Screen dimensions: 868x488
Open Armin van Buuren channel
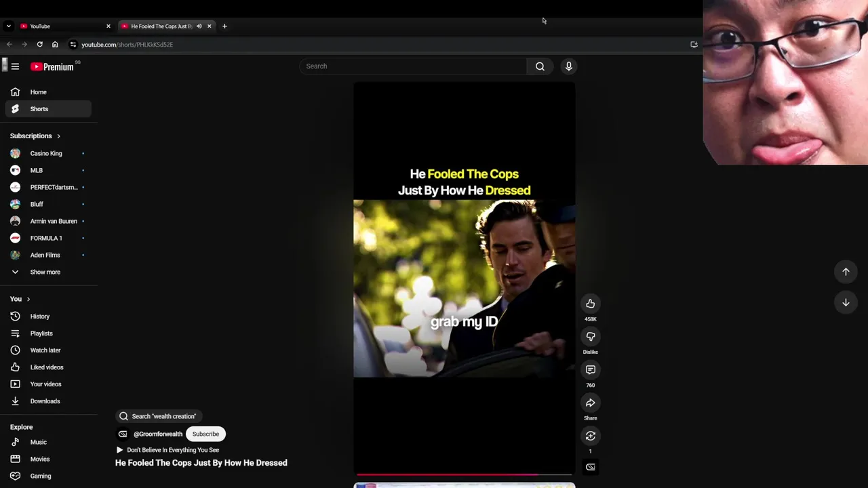pos(48,221)
